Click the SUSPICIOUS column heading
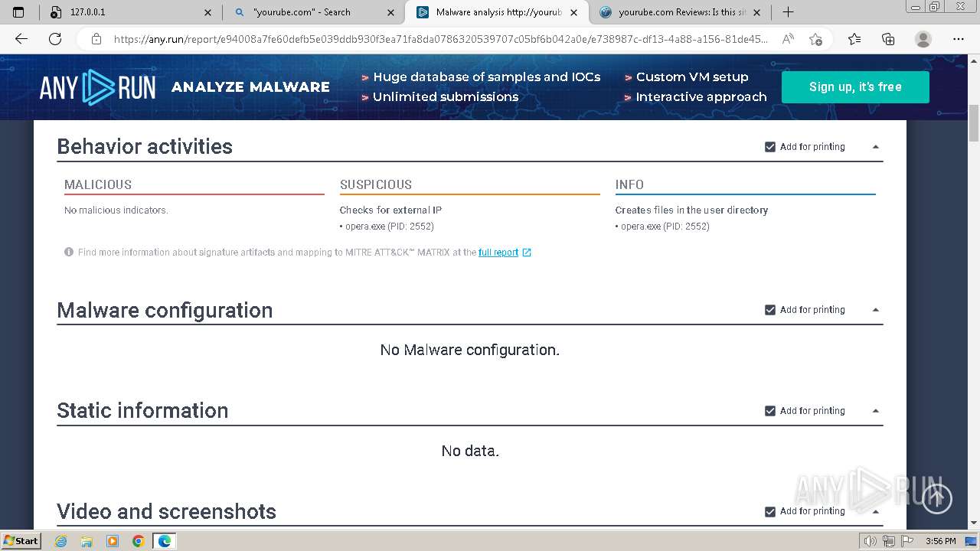 [x=376, y=184]
